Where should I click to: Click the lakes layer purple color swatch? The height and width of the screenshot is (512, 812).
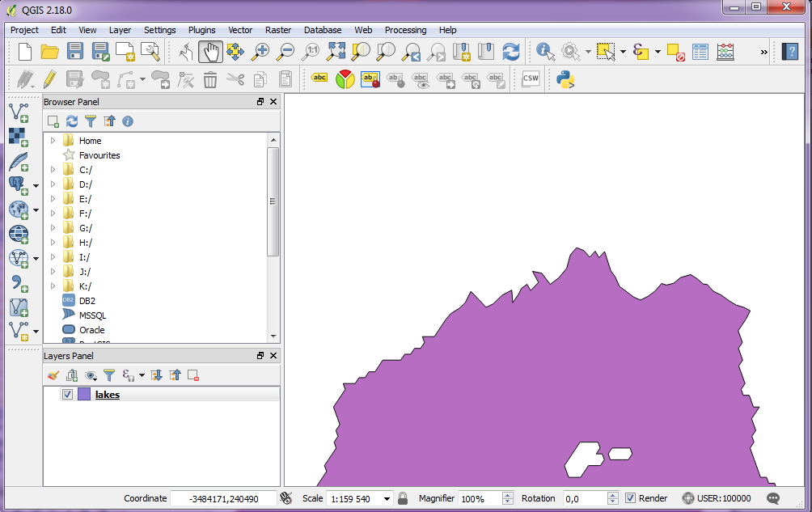[x=84, y=395]
